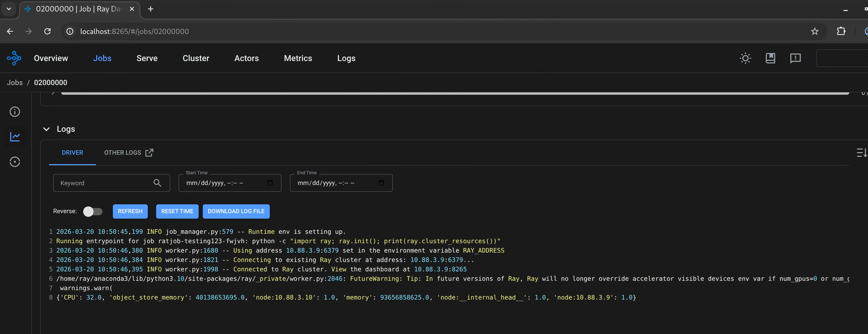
Task: Toggle the light/dark theme sun icon
Action: (x=745, y=58)
